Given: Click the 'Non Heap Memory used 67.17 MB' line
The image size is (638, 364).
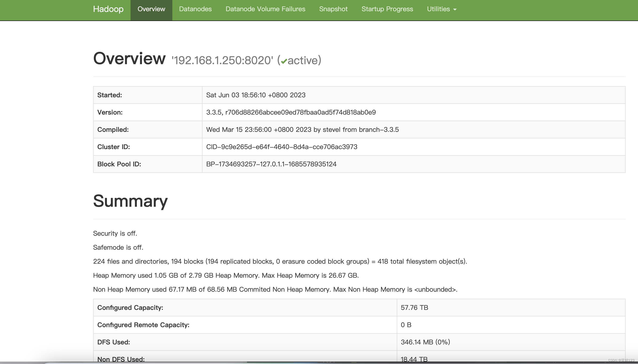Looking at the screenshot, I should [275, 289].
